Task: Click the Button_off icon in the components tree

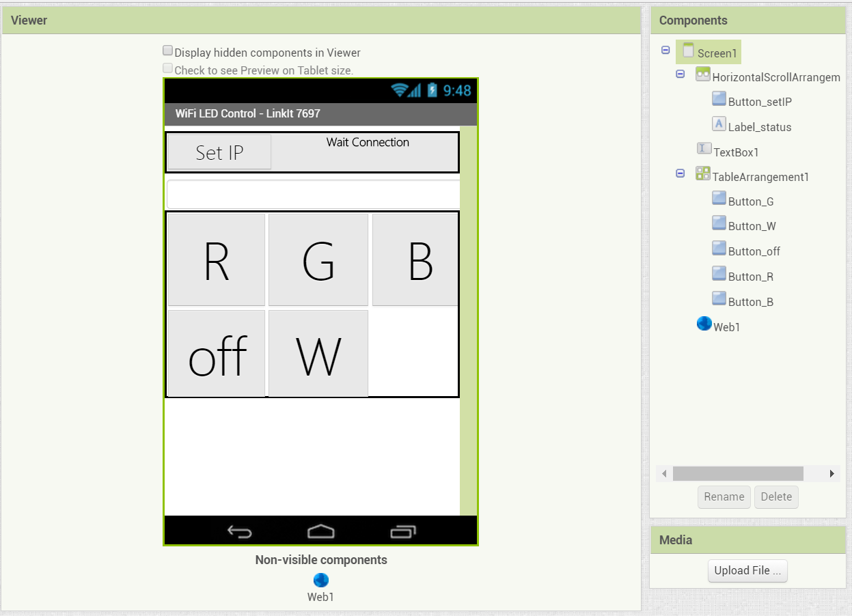Action: pyautogui.click(x=719, y=248)
